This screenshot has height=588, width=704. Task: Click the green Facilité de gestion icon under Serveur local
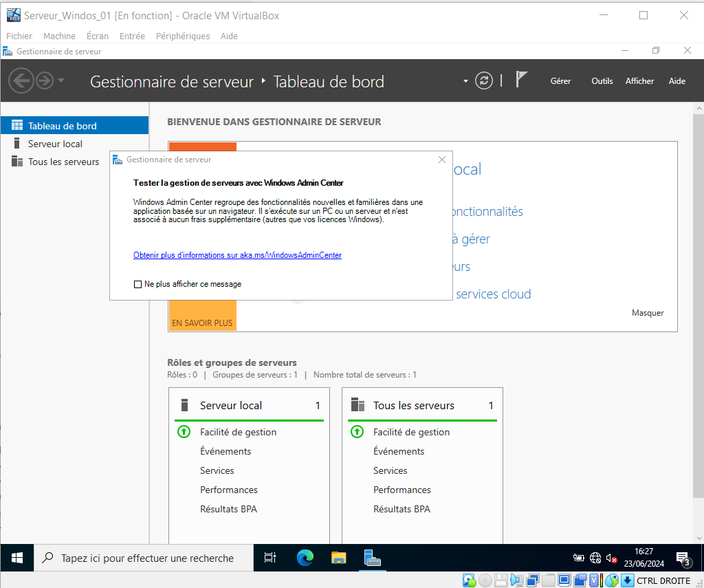184,432
